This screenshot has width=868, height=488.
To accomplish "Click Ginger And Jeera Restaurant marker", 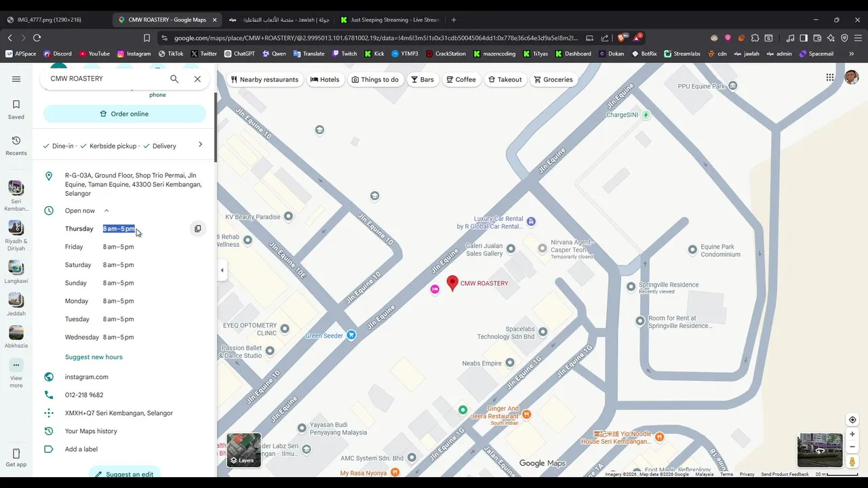I will pyautogui.click(x=526, y=413).
